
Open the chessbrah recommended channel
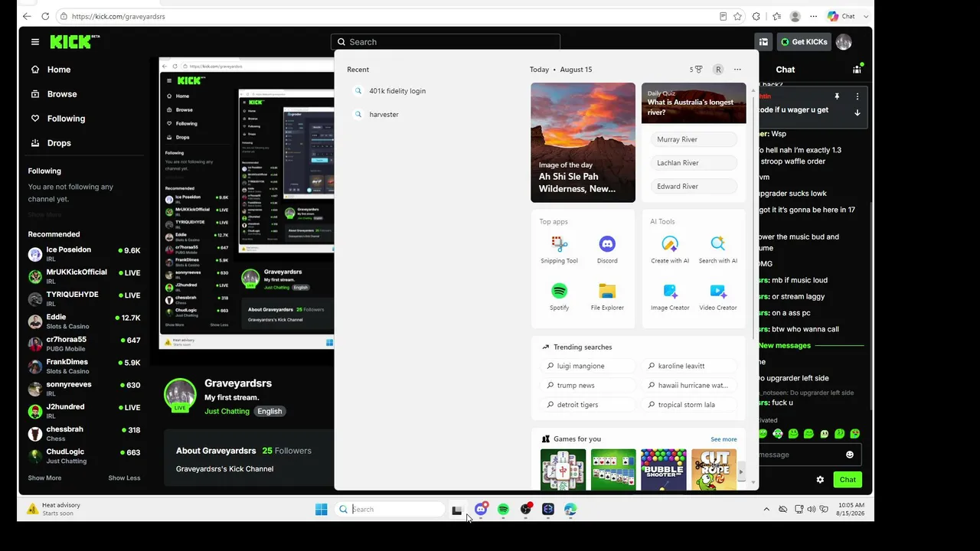(x=84, y=434)
